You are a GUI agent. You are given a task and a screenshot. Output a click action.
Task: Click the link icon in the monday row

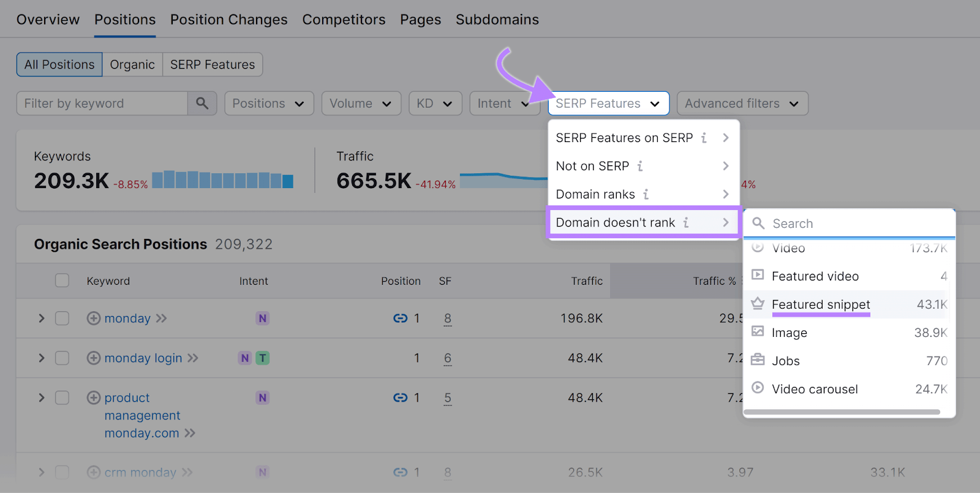tap(400, 318)
